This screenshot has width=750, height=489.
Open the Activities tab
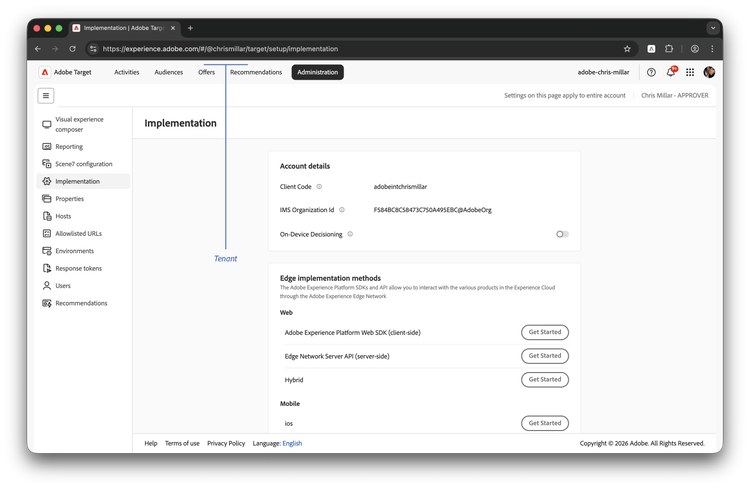(x=127, y=72)
